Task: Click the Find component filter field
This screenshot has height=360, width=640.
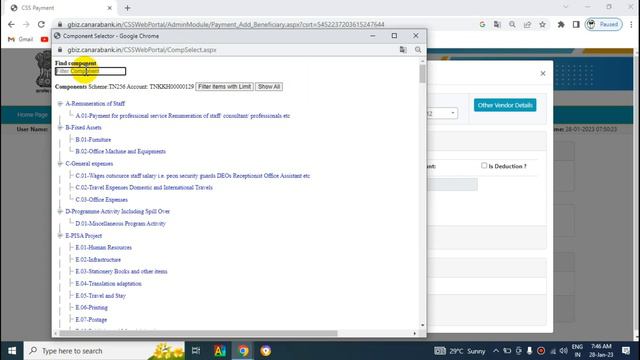Action: click(91, 71)
